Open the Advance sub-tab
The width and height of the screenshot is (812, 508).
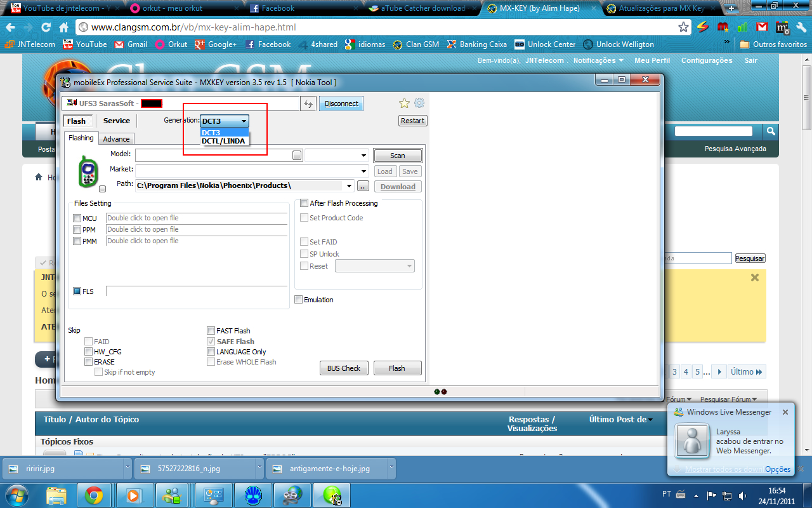coord(116,139)
